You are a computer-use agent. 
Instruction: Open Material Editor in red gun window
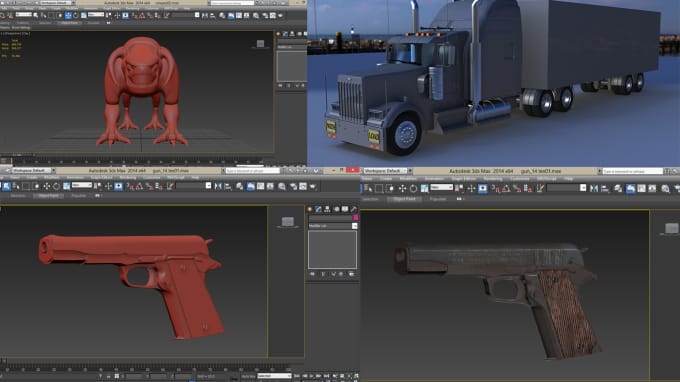point(282,186)
